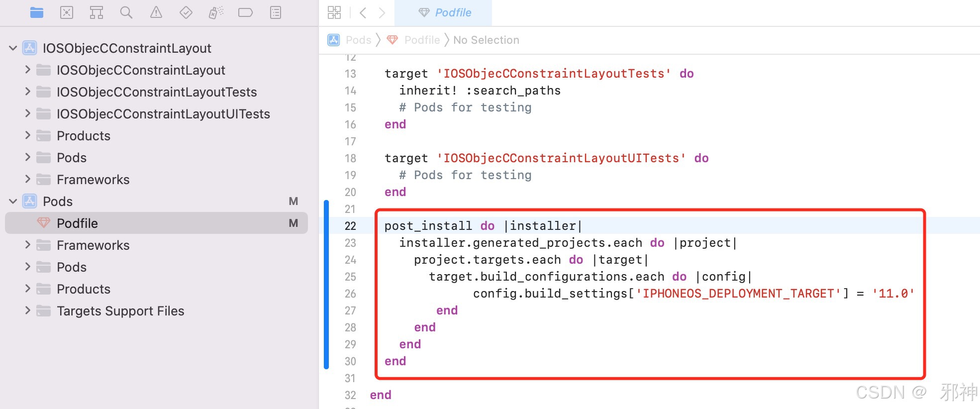980x409 pixels.
Task: Select the Targets Support Files row
Action: tap(156, 311)
